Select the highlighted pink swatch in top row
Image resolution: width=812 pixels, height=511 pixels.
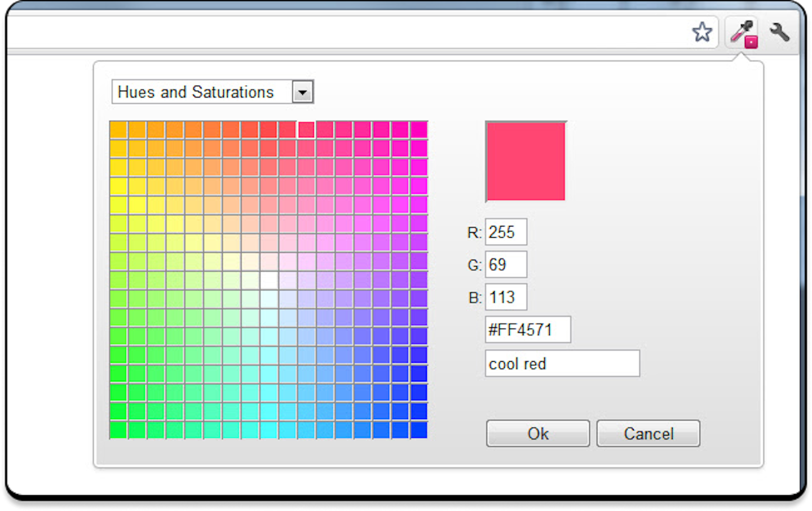(306, 130)
